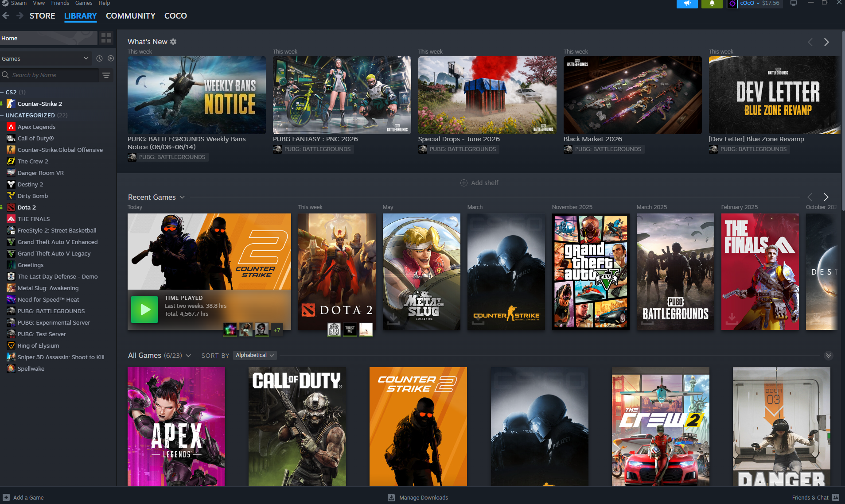The height and width of the screenshot is (504, 845).
Task: Open the Recent Games shelf dropdown
Action: coord(182,197)
